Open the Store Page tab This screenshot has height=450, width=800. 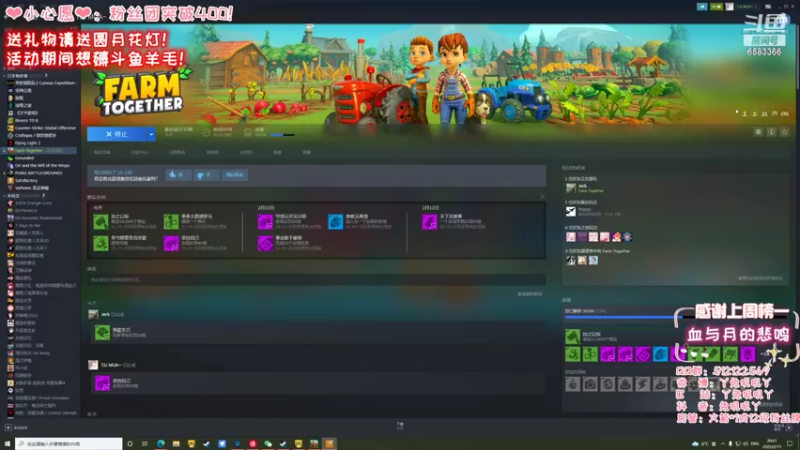102,152
